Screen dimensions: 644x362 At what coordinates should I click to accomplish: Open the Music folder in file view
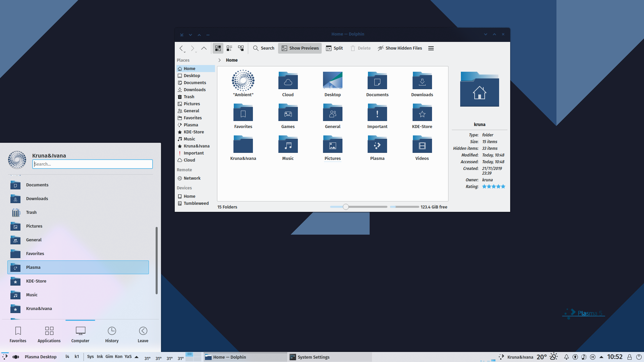(x=288, y=148)
